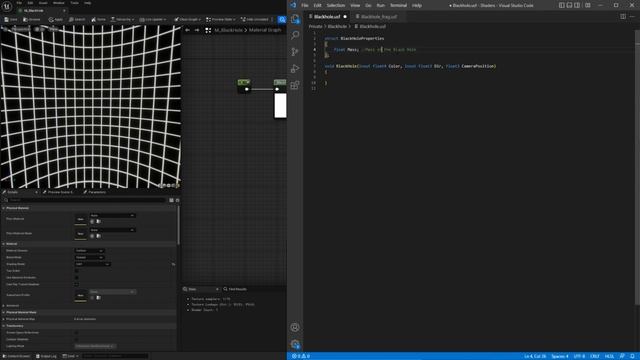Open the Preview State dropdown in the toolbar

pos(221,19)
